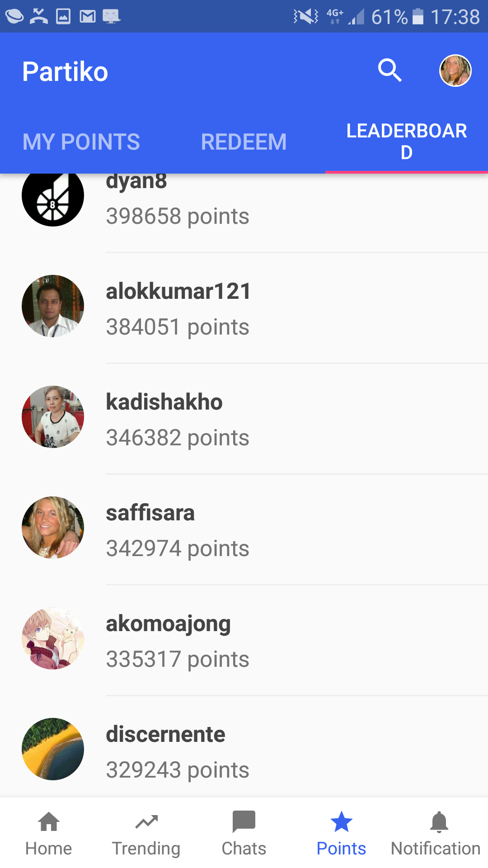The image size is (488, 868).
Task: Tap akomoajong's anime avatar
Action: tap(53, 638)
